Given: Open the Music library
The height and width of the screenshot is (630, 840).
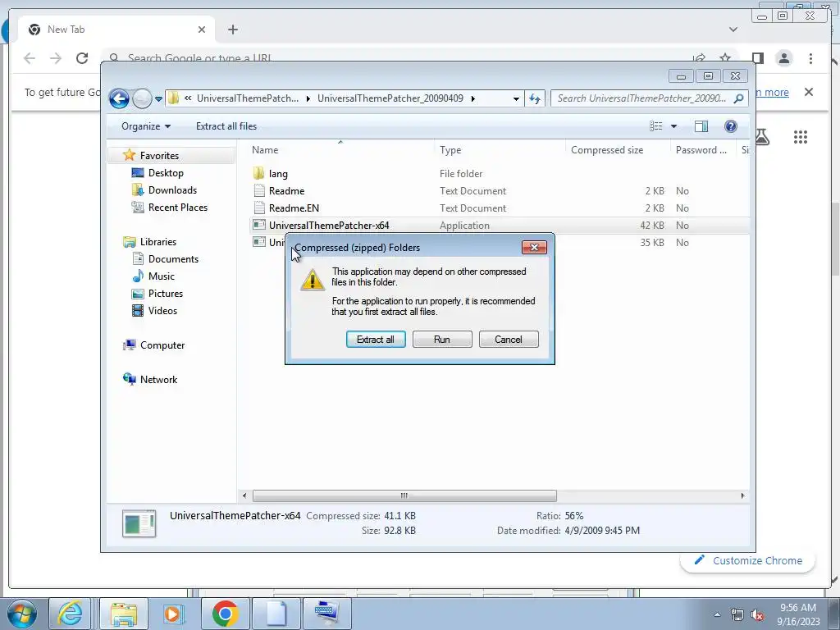Looking at the screenshot, I should pos(162,276).
